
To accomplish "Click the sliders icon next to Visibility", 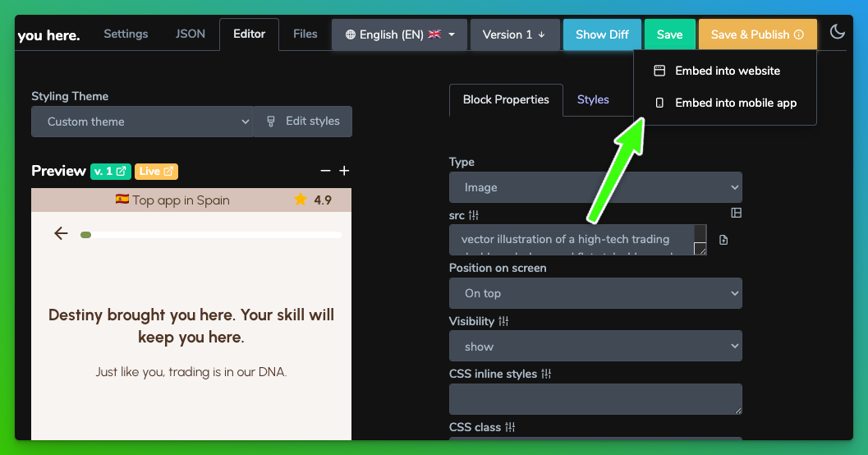I will coord(503,321).
